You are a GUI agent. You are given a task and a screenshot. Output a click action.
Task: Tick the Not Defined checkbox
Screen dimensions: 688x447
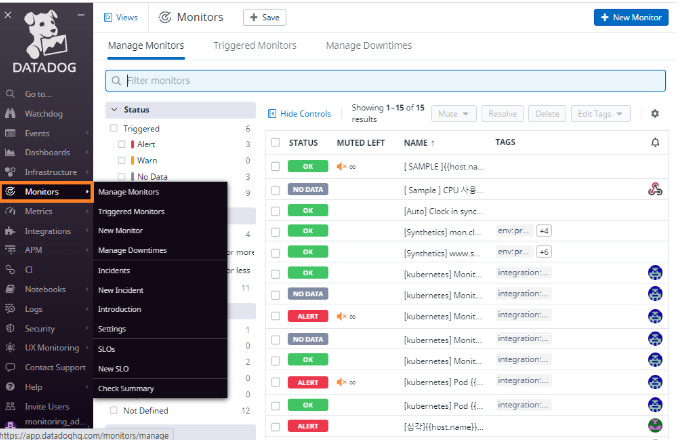tap(114, 410)
